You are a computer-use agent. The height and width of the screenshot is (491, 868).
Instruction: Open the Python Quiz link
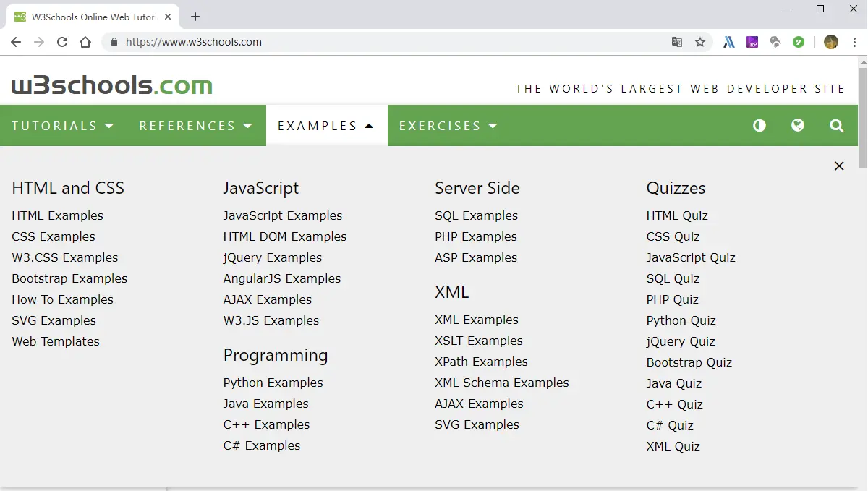pos(681,320)
